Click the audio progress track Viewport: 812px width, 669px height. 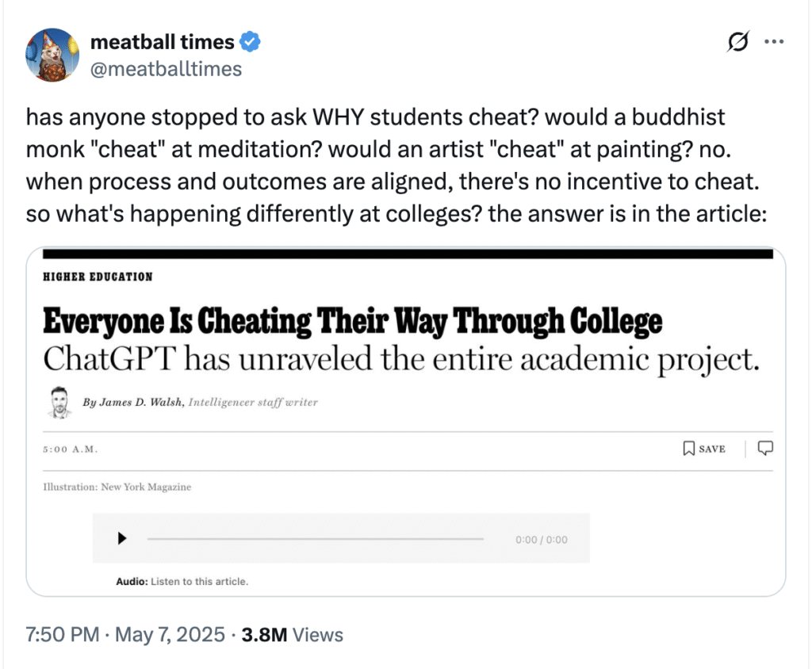315,539
